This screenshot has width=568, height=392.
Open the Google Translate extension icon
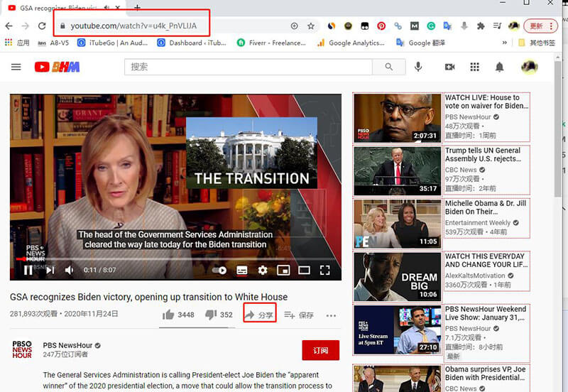(447, 26)
